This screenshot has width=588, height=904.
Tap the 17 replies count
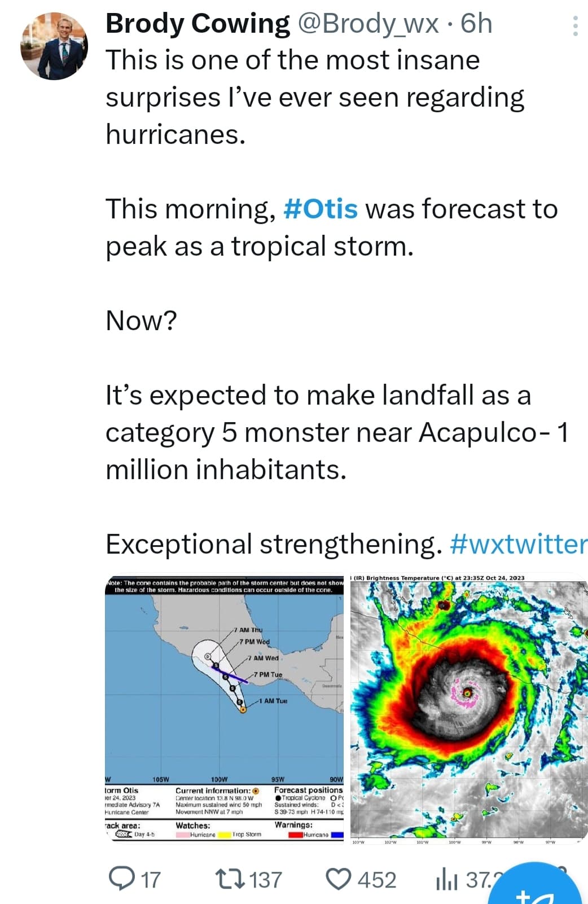[x=150, y=880]
